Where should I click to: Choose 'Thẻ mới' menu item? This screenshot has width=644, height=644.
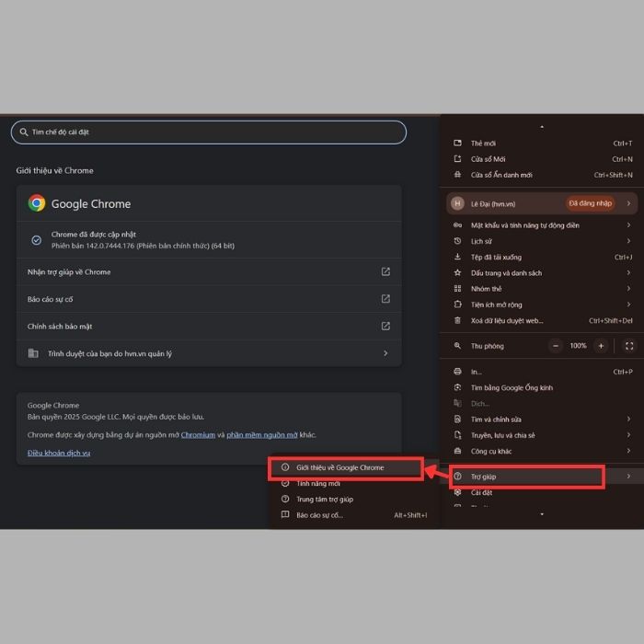coord(542,144)
